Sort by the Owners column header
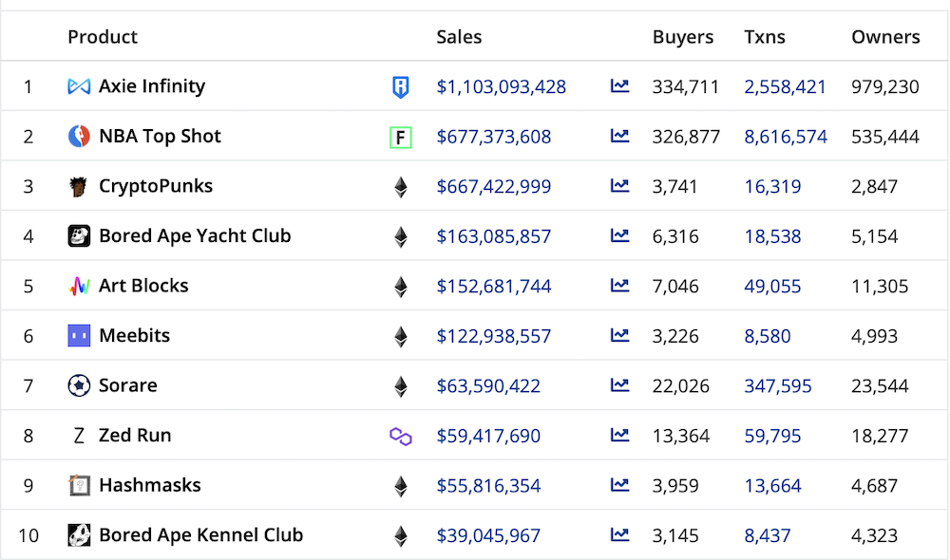The height and width of the screenshot is (560, 950). 885,37
